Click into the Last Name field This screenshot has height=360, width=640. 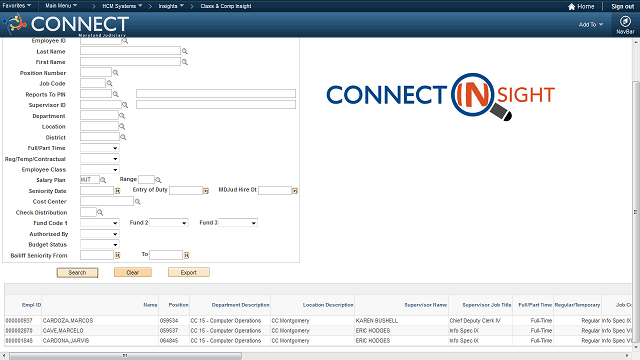pos(130,51)
